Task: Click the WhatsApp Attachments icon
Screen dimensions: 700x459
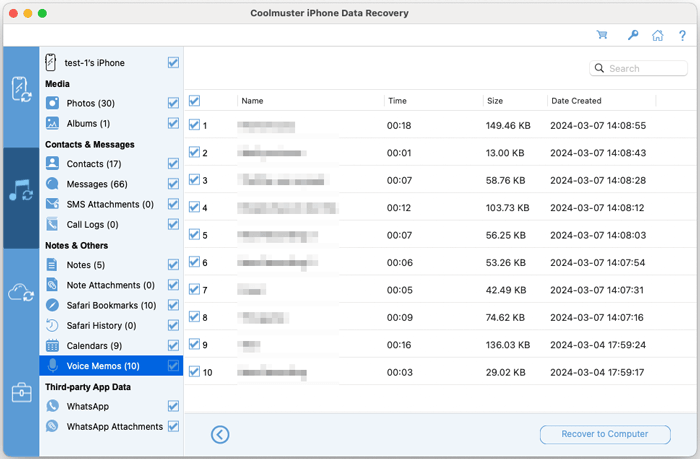Action: point(52,426)
